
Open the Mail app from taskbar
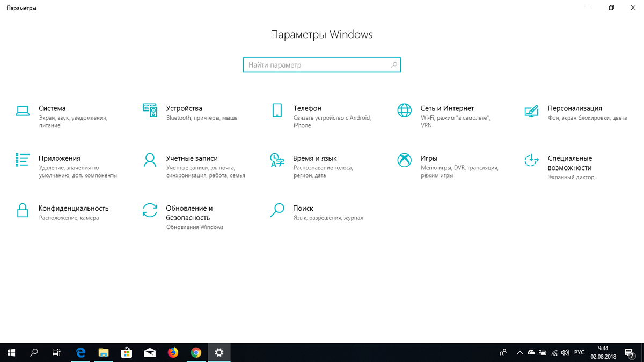click(x=150, y=352)
